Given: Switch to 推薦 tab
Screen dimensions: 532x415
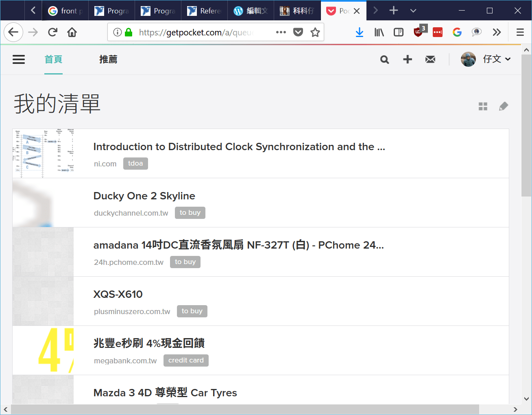Looking at the screenshot, I should tap(108, 59).
